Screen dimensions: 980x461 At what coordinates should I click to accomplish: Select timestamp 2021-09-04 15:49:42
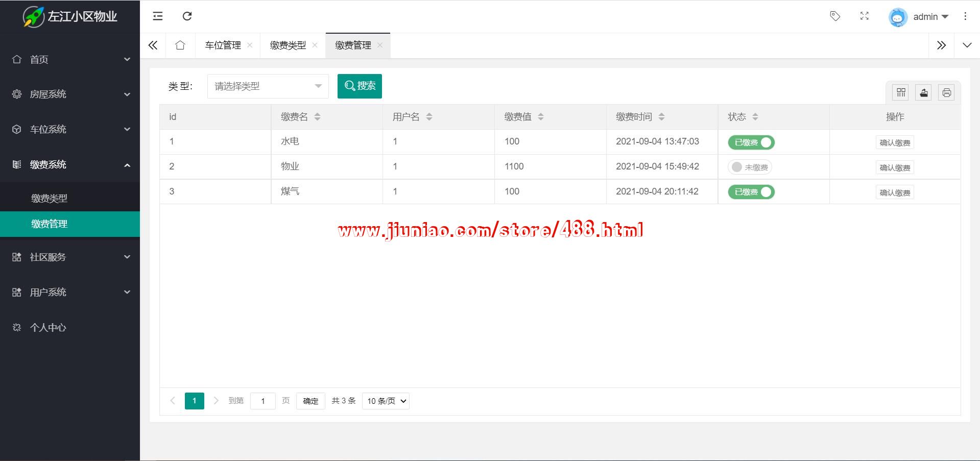click(x=657, y=166)
